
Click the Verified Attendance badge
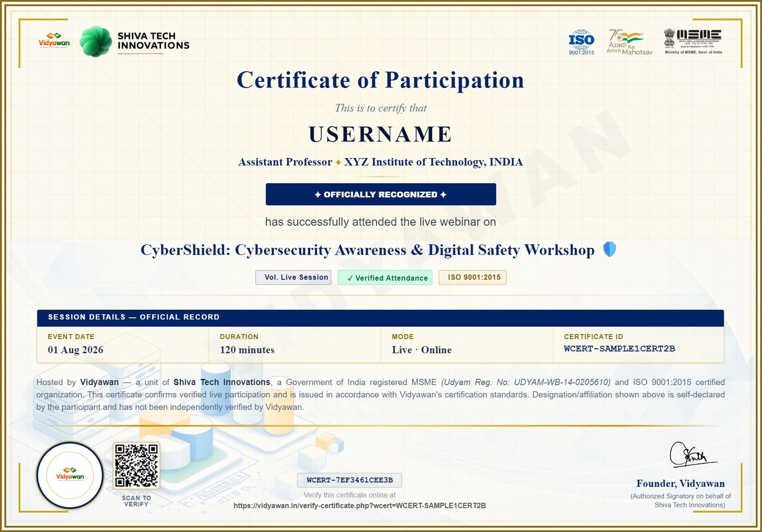point(385,278)
